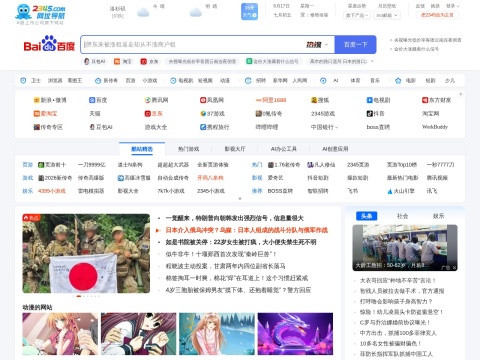Open 搜狐 site link
Image resolution: width=480 pixels, height=360 pixels.
pos(320,100)
